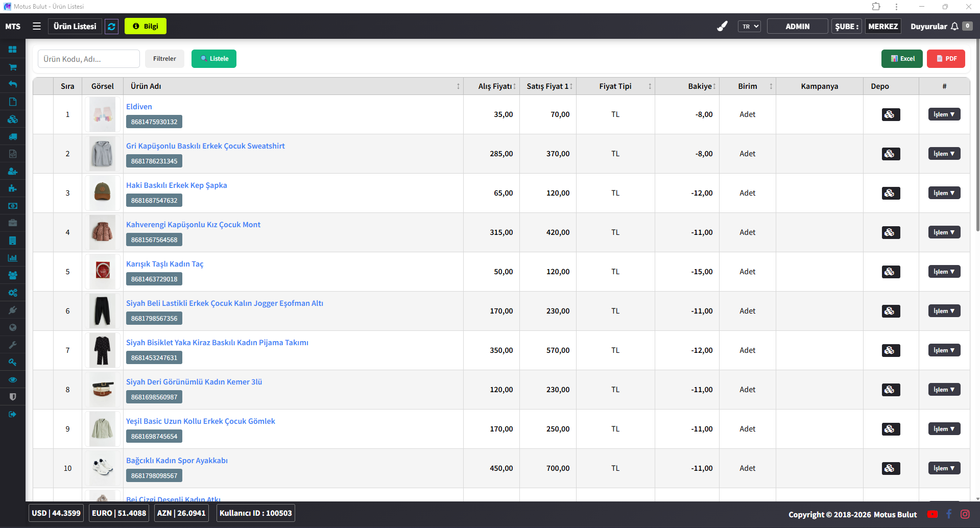Click the Filtreler button
Image resolution: width=980 pixels, height=528 pixels.
point(164,59)
